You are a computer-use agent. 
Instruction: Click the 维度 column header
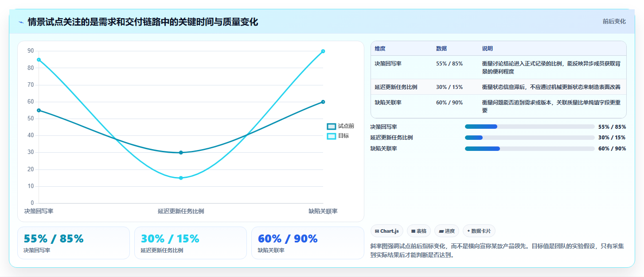(x=380, y=49)
